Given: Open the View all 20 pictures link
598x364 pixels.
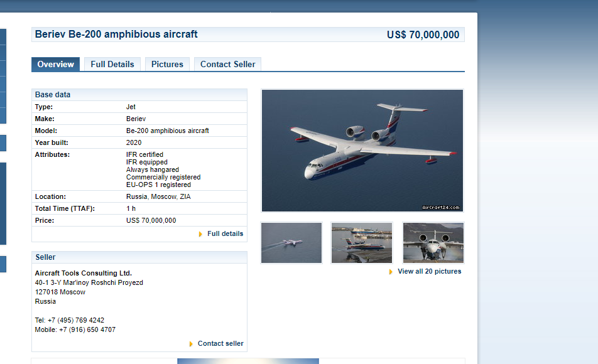Looking at the screenshot, I should coord(430,271).
